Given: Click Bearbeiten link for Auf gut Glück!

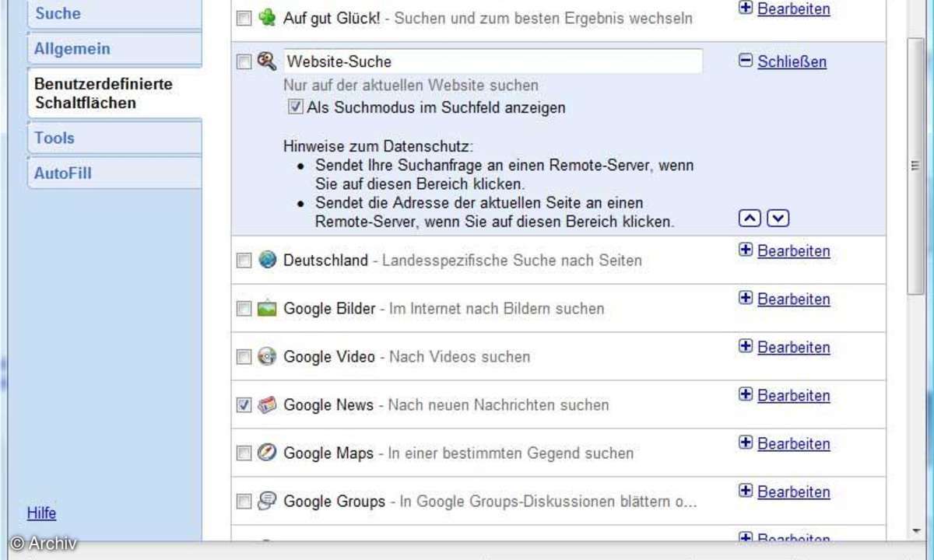Looking at the screenshot, I should [794, 9].
